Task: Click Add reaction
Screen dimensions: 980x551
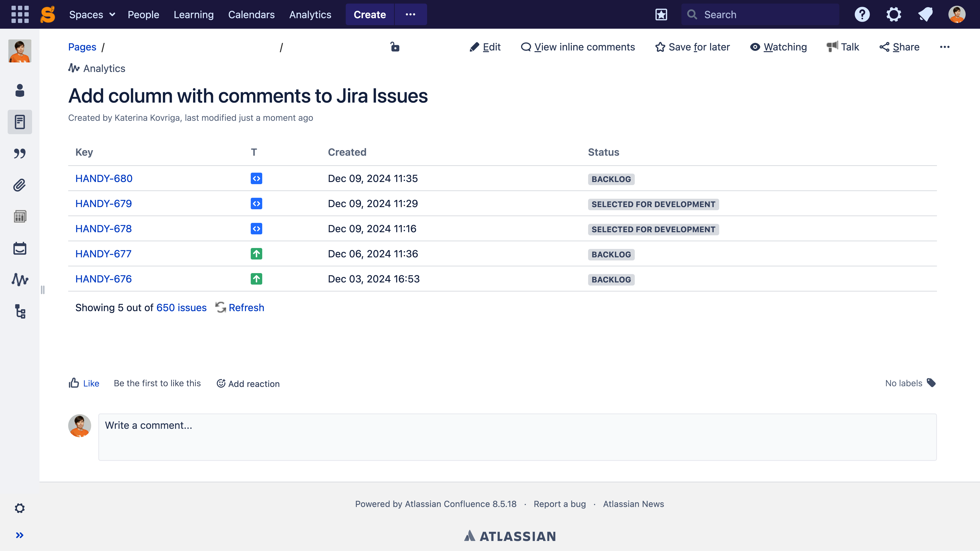Action: tap(248, 383)
